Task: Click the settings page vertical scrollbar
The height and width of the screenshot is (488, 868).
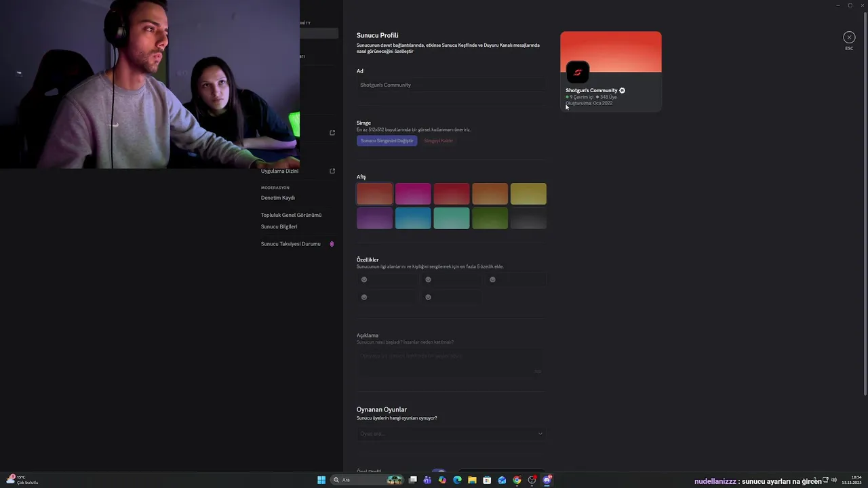Action: 865,203
